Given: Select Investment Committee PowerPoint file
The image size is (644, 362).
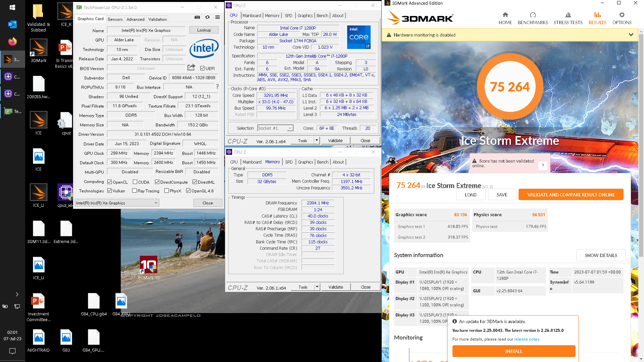Looking at the screenshot, I should [38, 307].
